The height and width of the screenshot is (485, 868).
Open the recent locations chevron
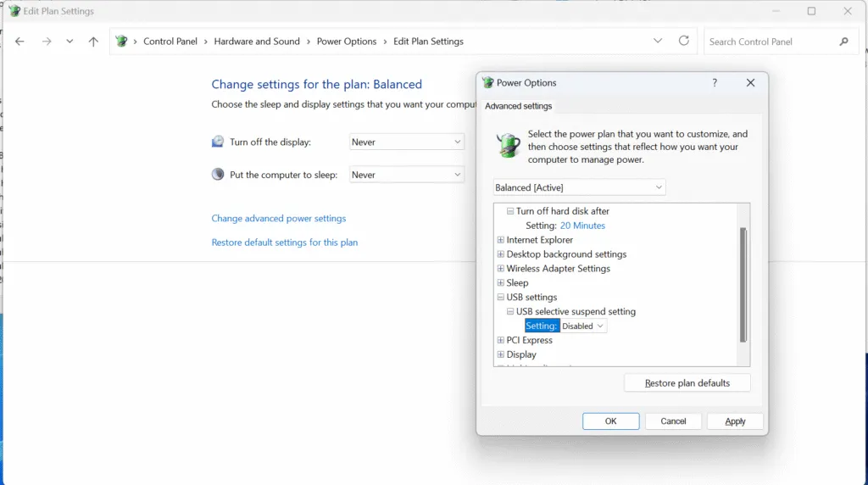click(70, 42)
